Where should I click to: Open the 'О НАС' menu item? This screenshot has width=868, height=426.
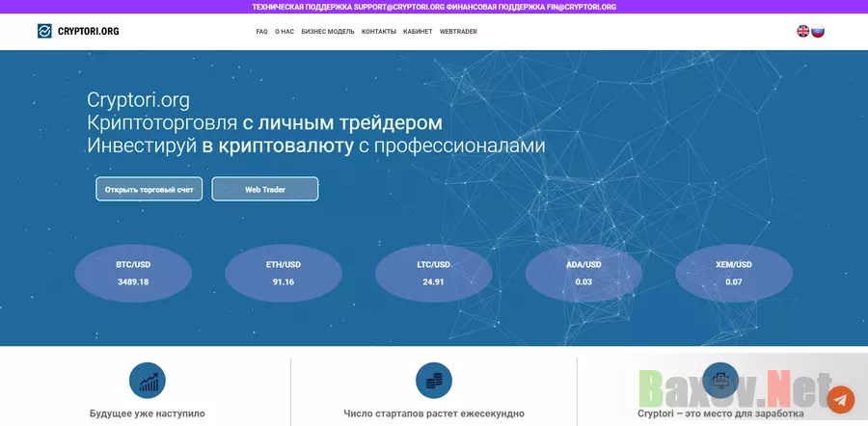(285, 32)
